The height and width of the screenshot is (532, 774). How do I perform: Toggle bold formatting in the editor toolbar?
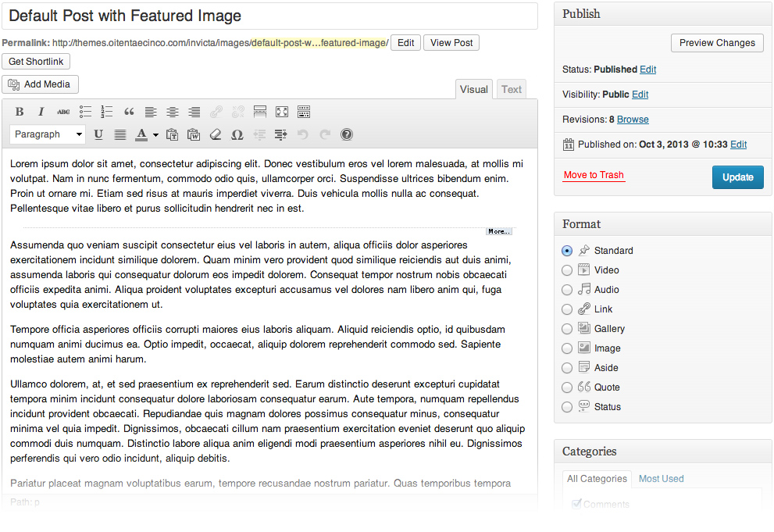pyautogui.click(x=20, y=112)
